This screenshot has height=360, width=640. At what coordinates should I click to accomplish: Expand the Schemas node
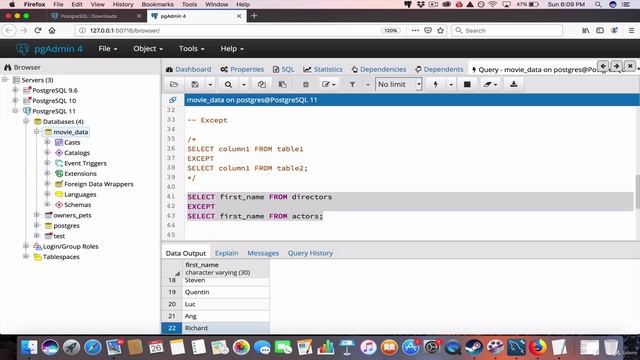(47, 204)
